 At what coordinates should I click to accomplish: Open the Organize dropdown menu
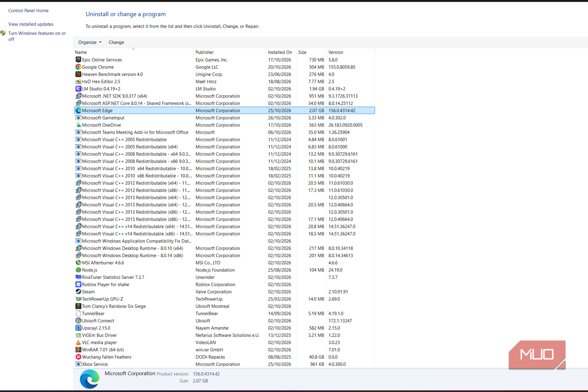pyautogui.click(x=90, y=42)
